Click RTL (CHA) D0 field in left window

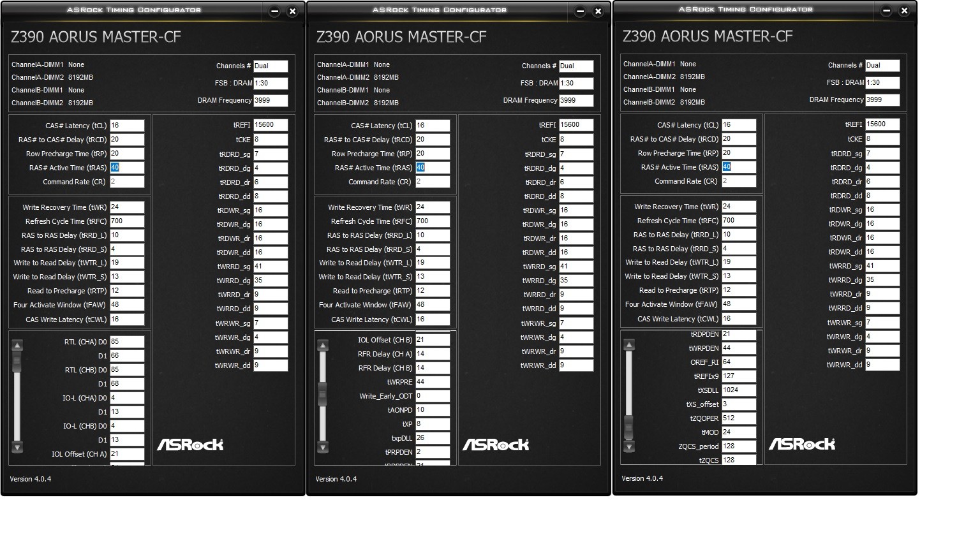pyautogui.click(x=127, y=342)
